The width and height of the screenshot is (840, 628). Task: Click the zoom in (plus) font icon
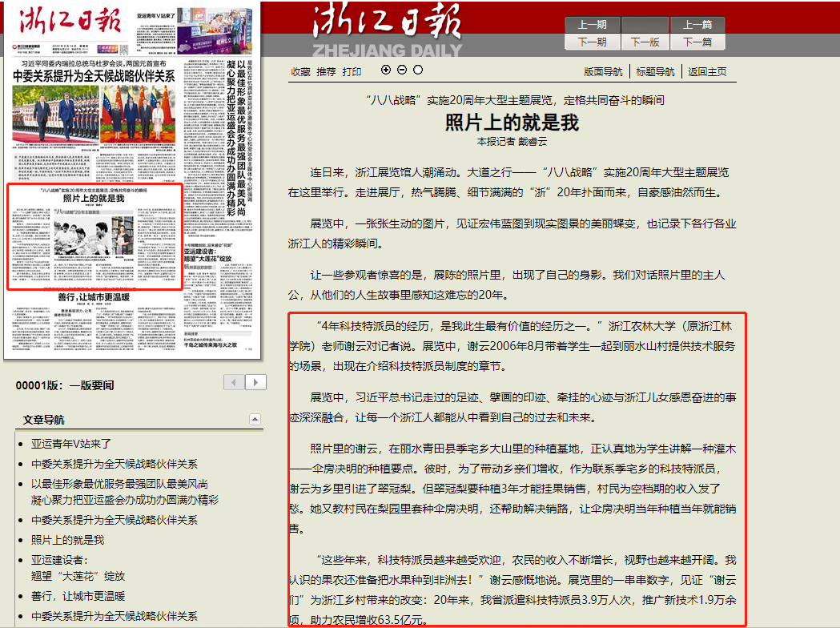click(x=386, y=70)
